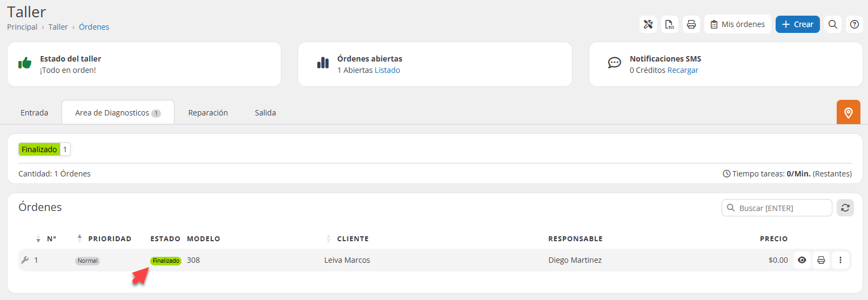Open row options three-dot menu

(840, 260)
